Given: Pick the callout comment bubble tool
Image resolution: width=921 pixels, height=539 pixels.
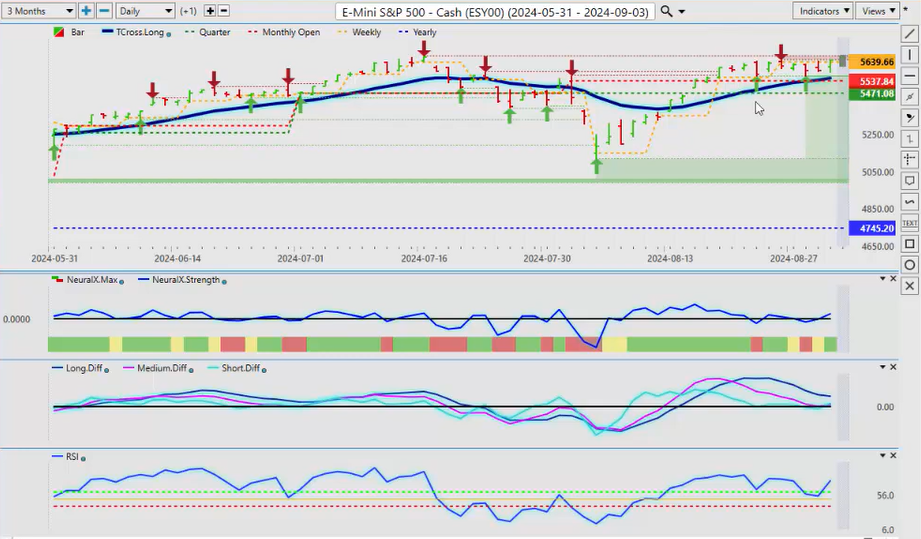Looking at the screenshot, I should pos(909,181).
